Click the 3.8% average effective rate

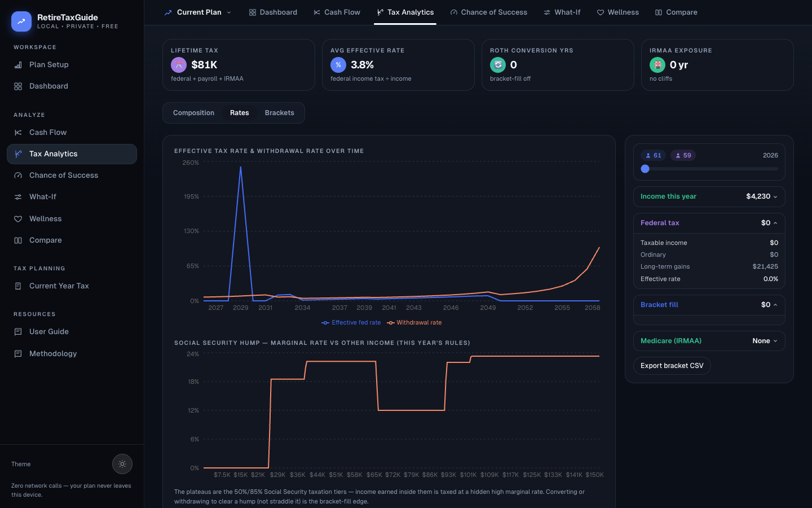362,65
